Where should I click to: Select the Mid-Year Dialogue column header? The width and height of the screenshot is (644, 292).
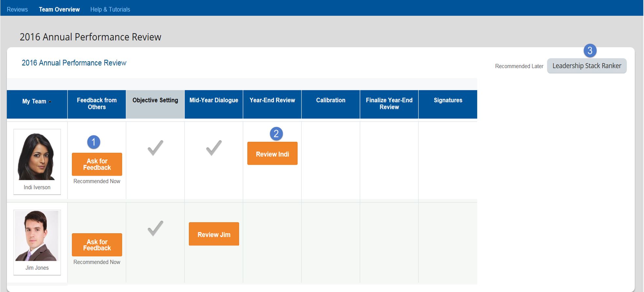[214, 104]
